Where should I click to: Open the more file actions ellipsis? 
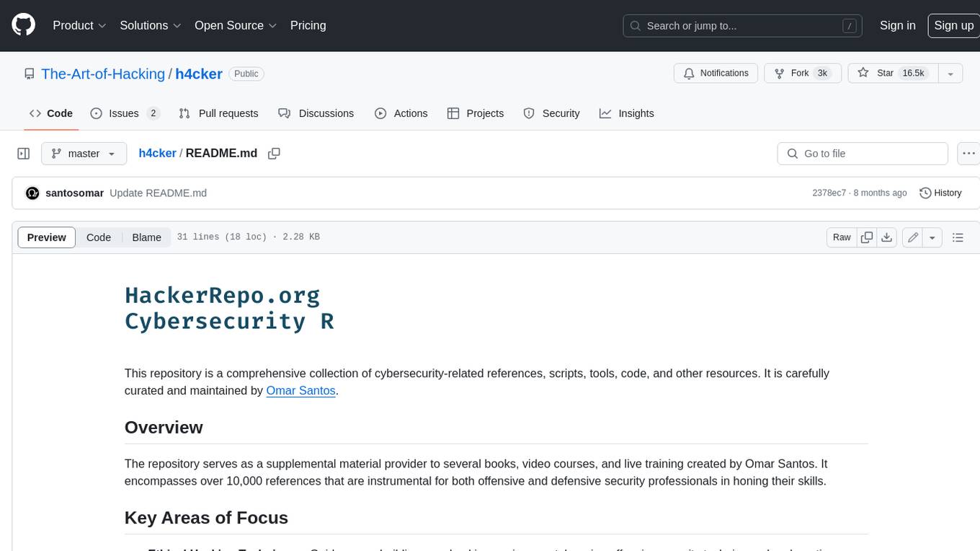[968, 154]
